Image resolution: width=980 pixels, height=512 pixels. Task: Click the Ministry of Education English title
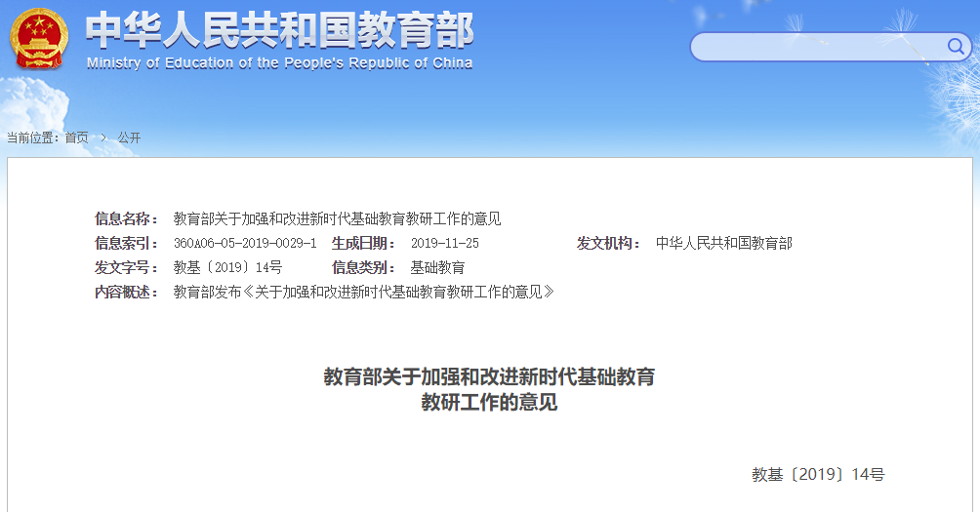(279, 63)
